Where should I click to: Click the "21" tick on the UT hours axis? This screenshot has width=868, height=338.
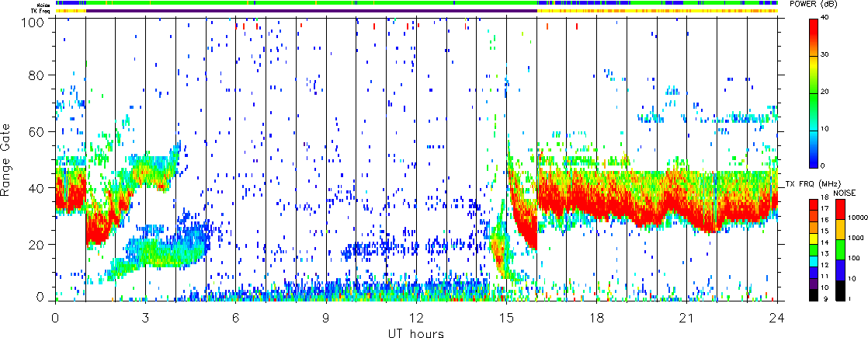tap(687, 318)
